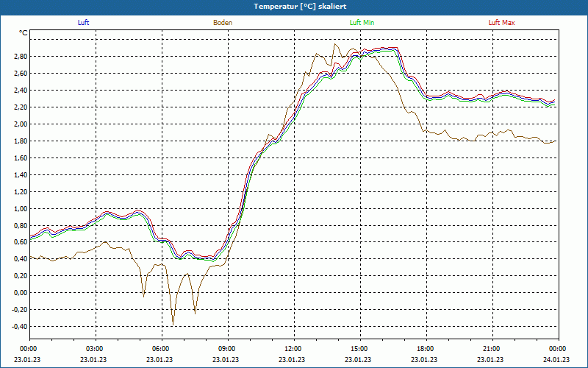Screen dimensions: 588x368
Task: Click the 1,20 y-axis value
Action: 21,192
